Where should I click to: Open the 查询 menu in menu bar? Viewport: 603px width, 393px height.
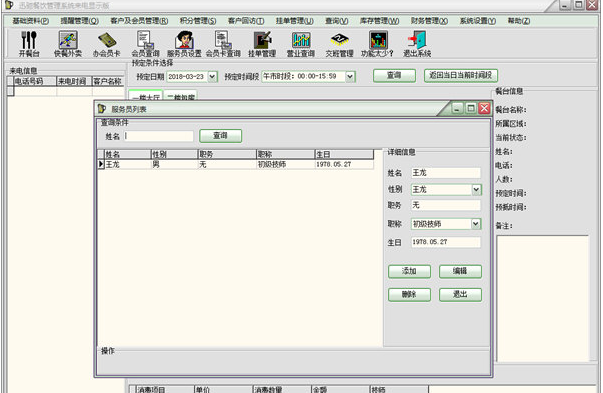click(x=336, y=21)
